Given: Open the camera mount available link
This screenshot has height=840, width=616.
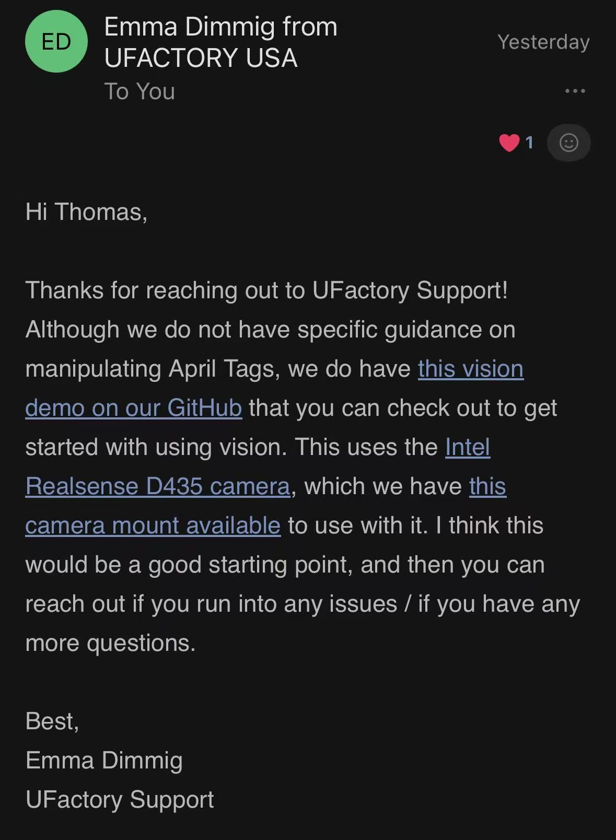Looking at the screenshot, I should click(153, 526).
